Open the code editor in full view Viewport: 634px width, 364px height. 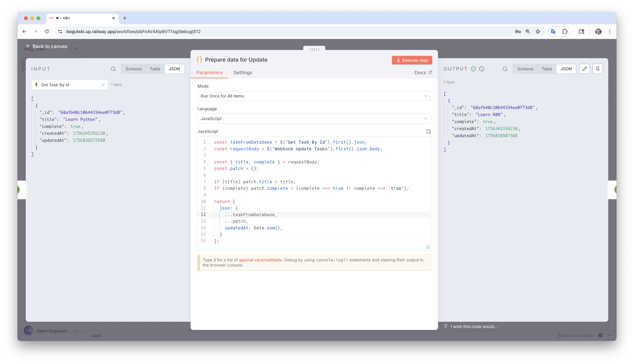(428, 131)
